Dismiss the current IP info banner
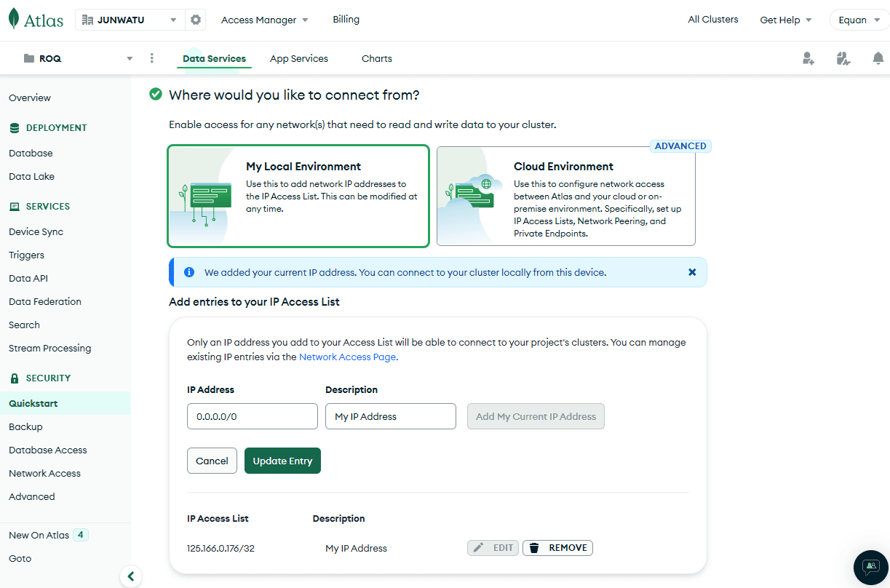The image size is (890, 588). (692, 272)
